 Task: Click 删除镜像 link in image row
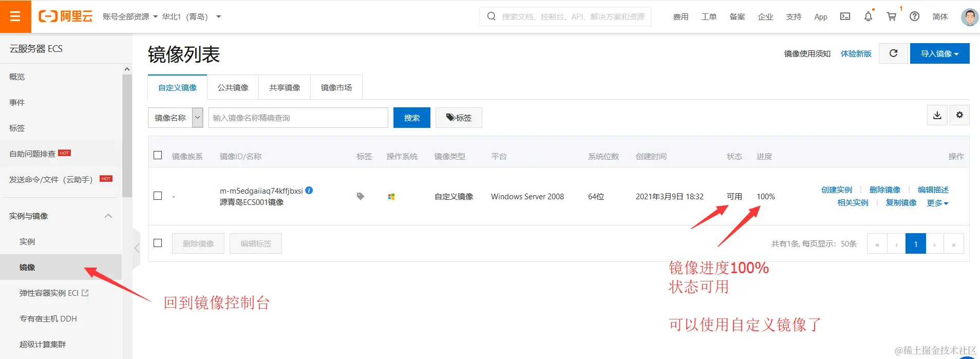click(885, 190)
